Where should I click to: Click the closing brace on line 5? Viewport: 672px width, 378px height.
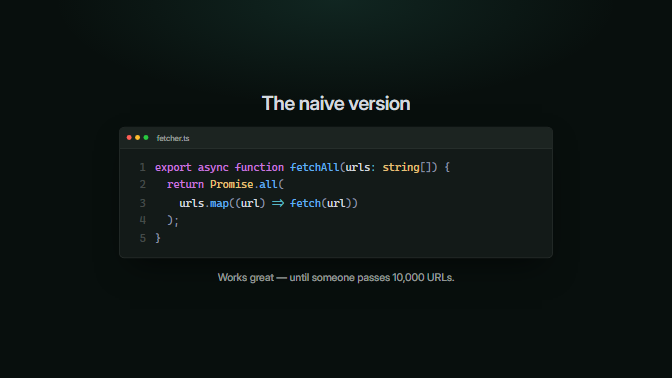pos(158,238)
